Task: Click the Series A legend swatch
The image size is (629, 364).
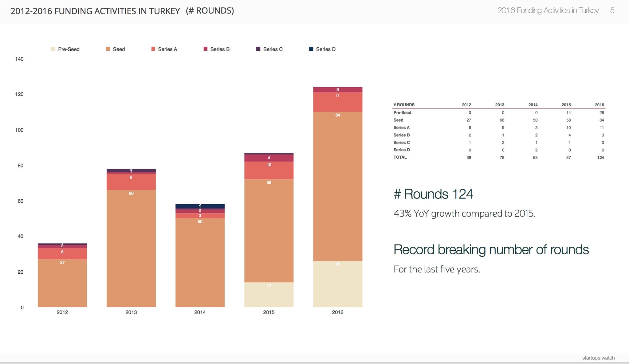Action: point(153,49)
